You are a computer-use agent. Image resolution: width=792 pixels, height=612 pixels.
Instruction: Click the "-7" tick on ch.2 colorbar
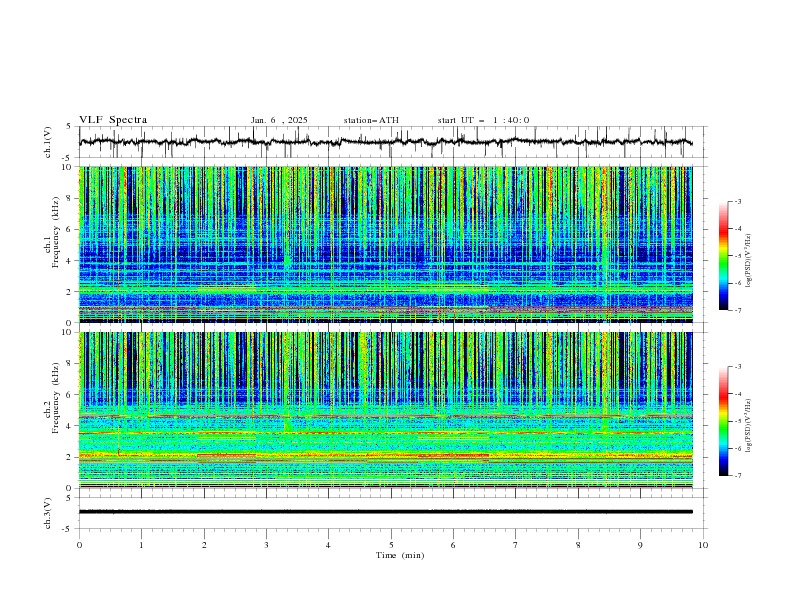[737, 476]
